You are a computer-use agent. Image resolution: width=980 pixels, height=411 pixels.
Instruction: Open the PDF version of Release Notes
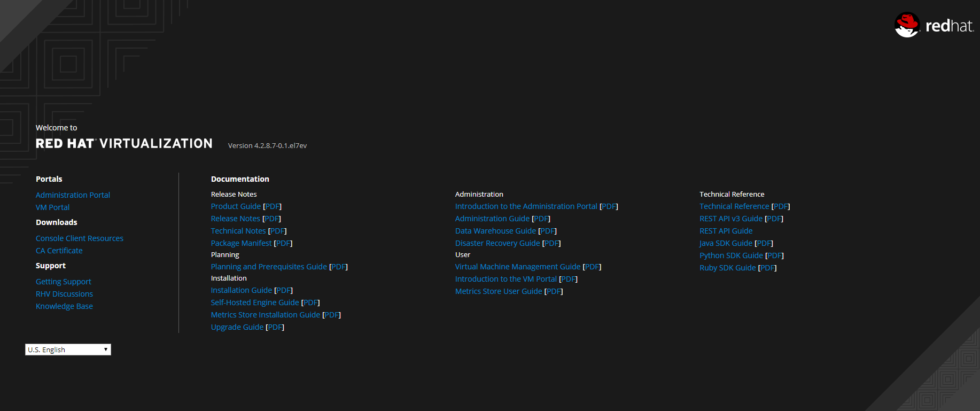[x=272, y=219]
